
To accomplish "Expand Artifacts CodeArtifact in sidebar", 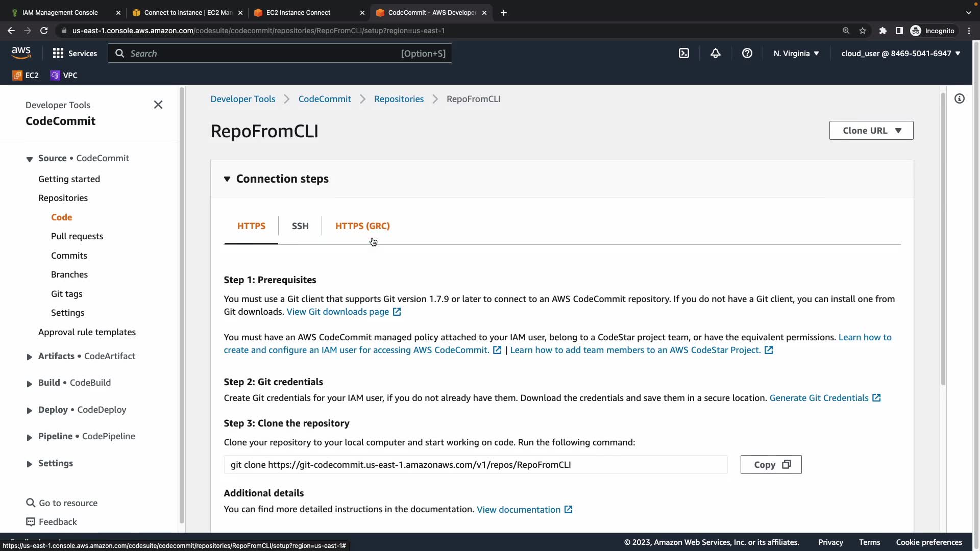I will tap(29, 357).
